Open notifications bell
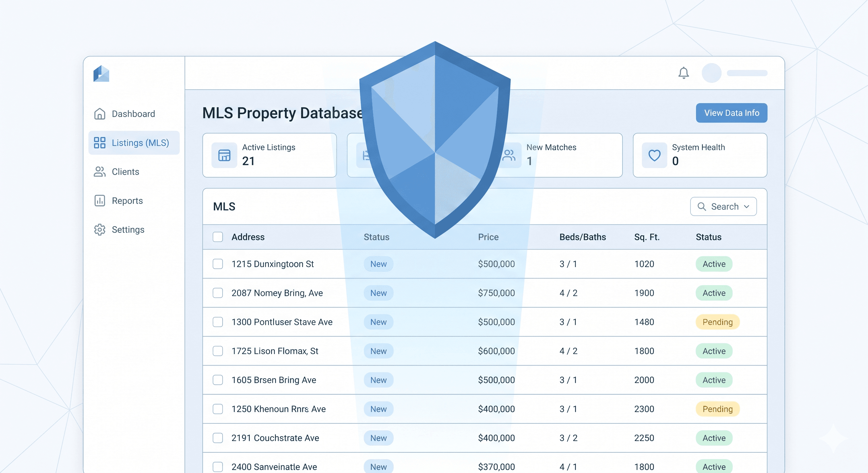The image size is (868, 473). [x=683, y=73]
